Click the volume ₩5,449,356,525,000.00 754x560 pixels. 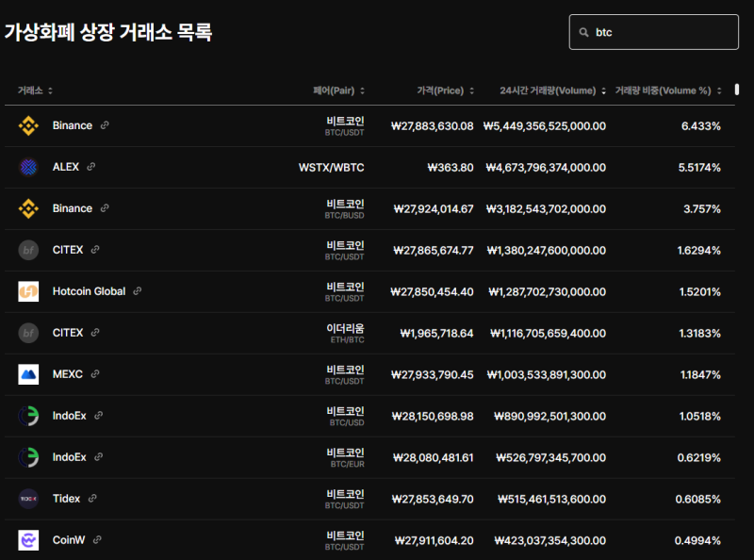(x=545, y=126)
